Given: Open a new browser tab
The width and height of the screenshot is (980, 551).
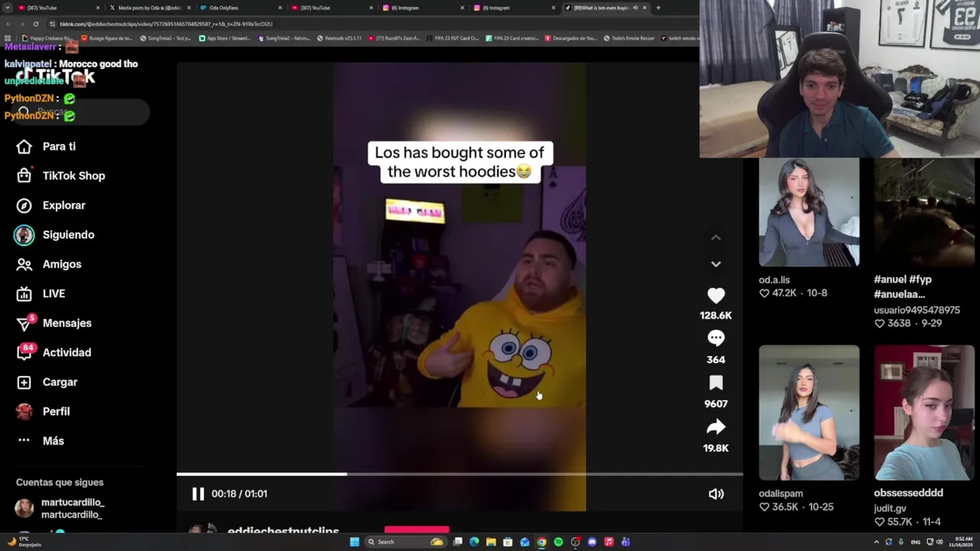Looking at the screenshot, I should (658, 8).
